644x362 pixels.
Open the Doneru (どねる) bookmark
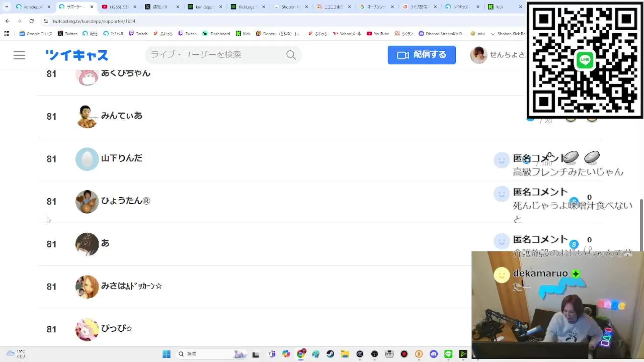tap(278, 34)
